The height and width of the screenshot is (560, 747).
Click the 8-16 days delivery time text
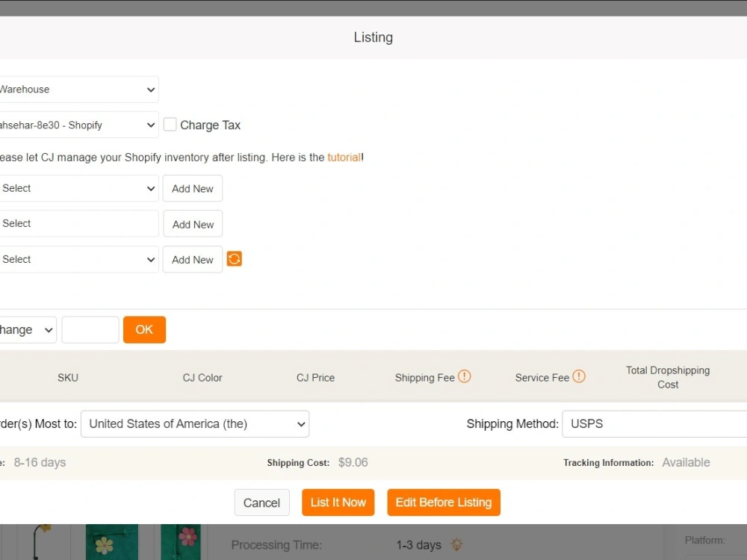point(40,462)
